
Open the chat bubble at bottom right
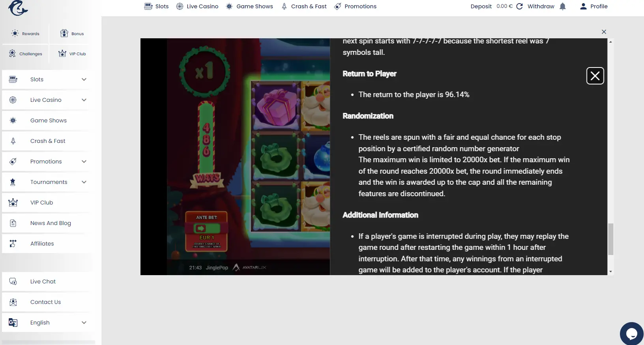(x=632, y=334)
